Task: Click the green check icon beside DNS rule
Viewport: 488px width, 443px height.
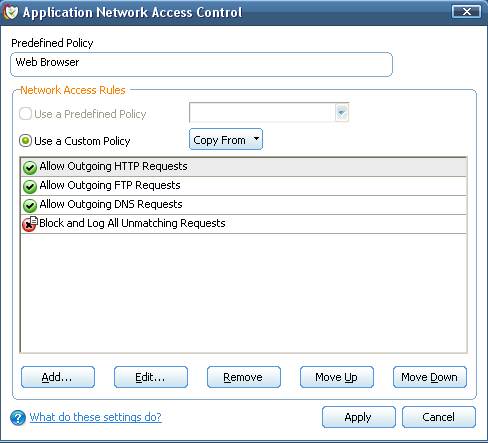Action: pyautogui.click(x=30, y=205)
